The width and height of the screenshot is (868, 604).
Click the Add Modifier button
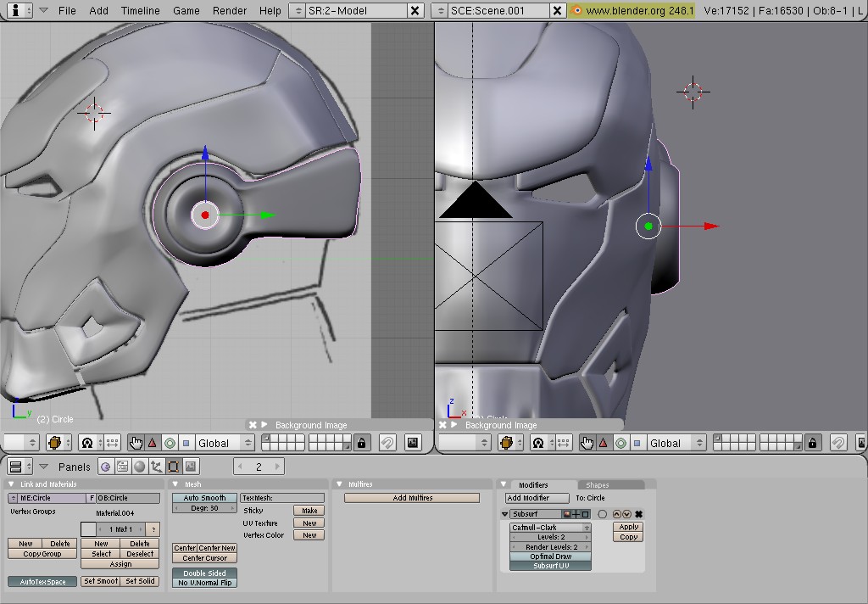[x=537, y=498]
